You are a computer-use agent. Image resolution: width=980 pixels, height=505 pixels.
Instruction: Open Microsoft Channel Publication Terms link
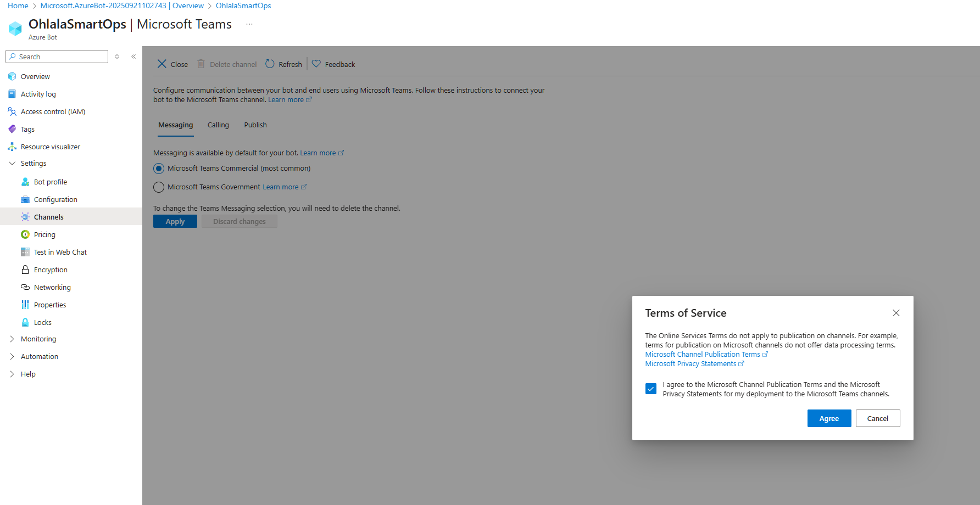coord(703,355)
